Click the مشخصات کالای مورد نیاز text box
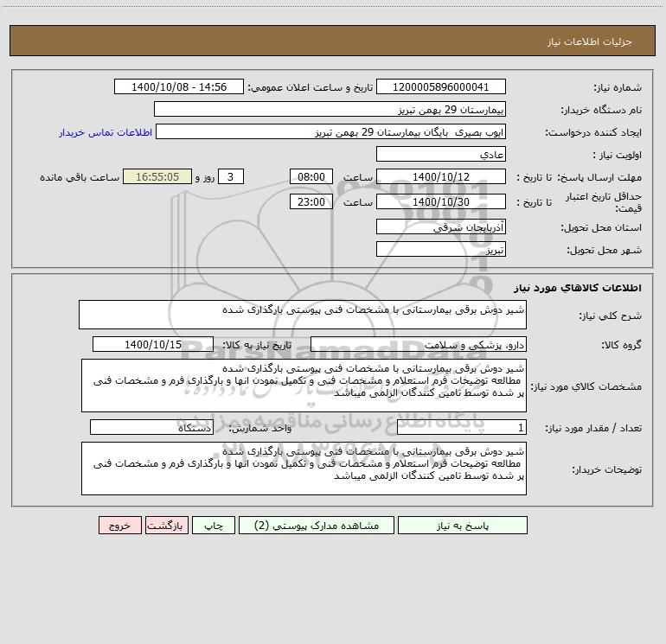 pyautogui.click(x=304, y=386)
